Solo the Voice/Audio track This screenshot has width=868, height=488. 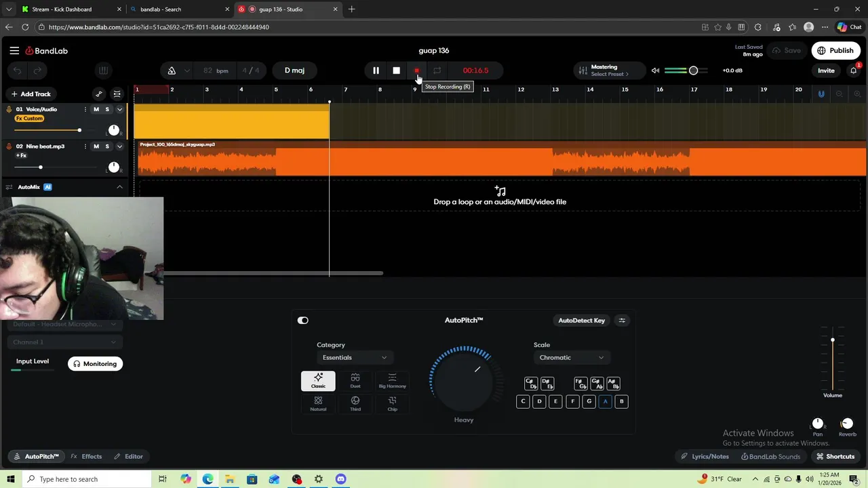[x=107, y=109]
